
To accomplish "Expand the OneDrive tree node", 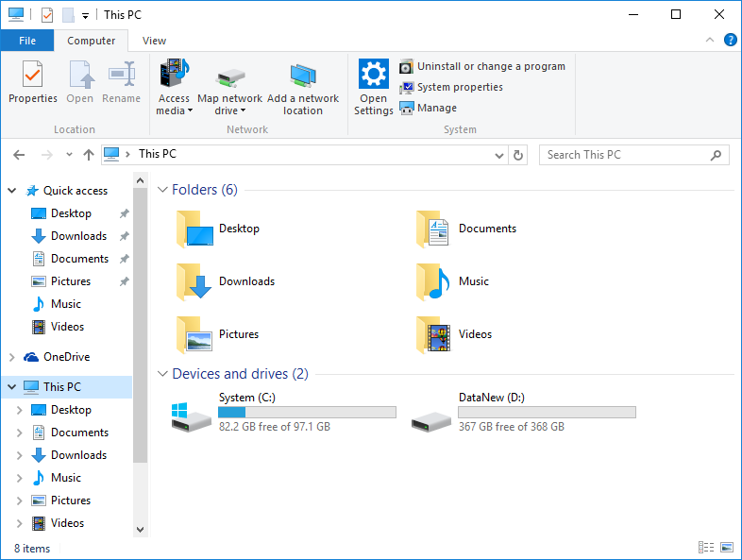I will click(x=12, y=357).
